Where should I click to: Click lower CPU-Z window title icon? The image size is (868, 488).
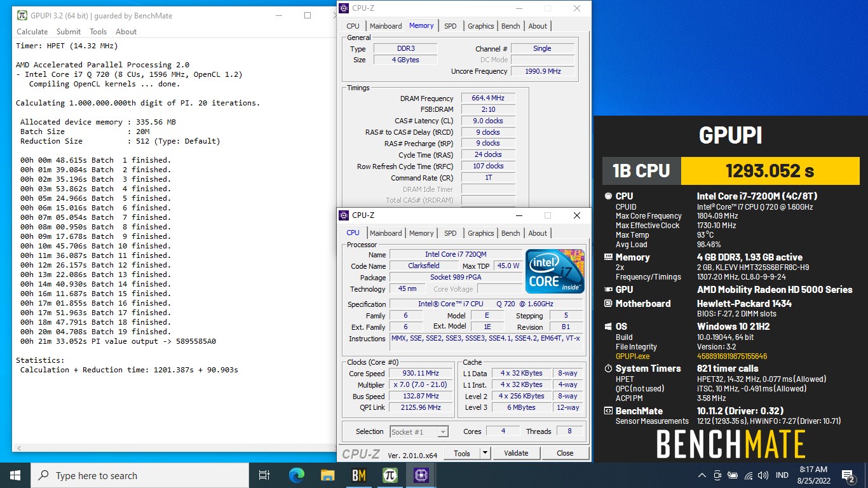(x=344, y=215)
